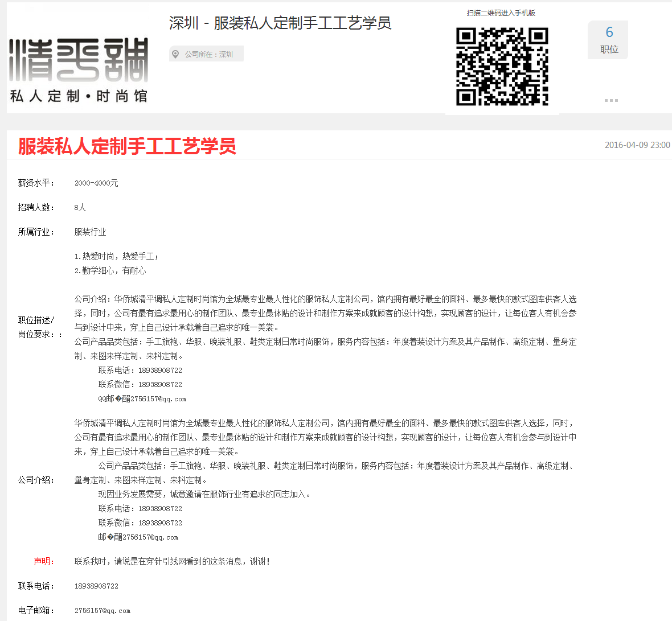Click the bottom contact phone number 18938908722

(96, 586)
